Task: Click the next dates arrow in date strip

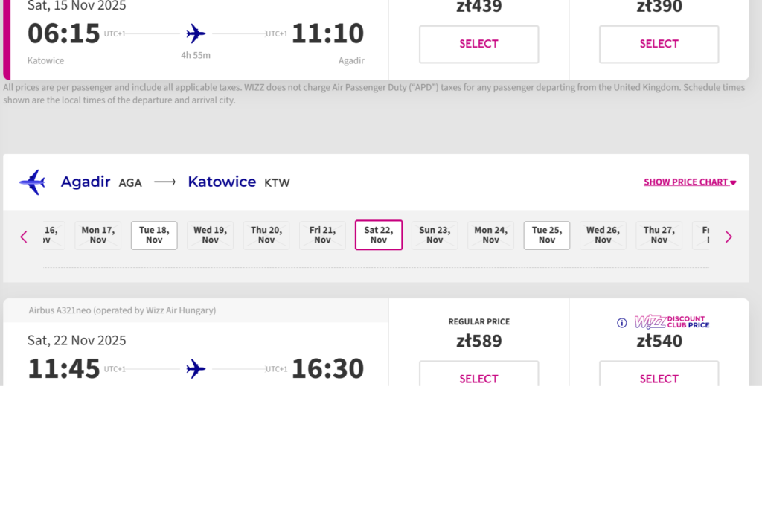Action: 729,237
